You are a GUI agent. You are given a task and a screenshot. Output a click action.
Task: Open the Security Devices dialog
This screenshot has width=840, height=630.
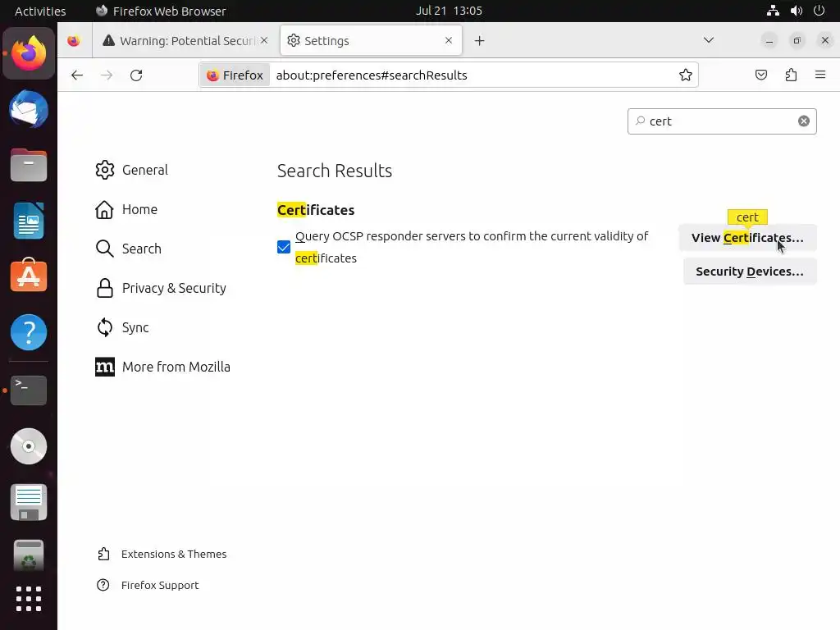point(749,272)
